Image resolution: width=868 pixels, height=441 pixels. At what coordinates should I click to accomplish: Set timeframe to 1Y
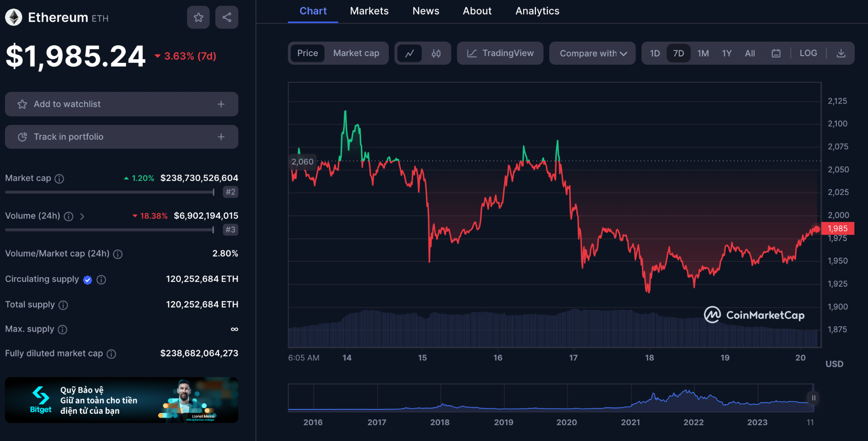(x=726, y=53)
